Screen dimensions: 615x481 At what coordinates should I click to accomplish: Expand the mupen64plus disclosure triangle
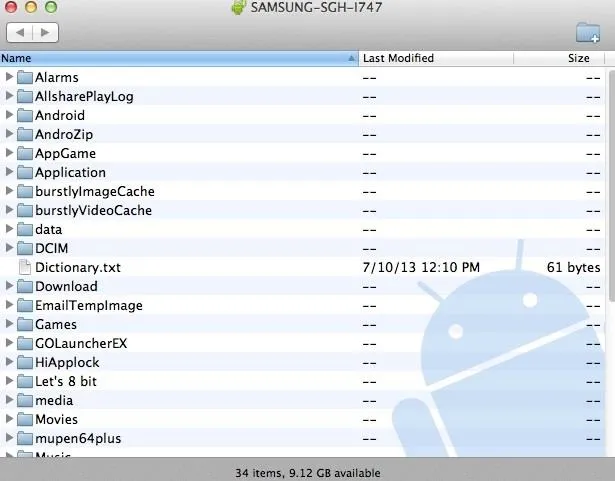[x=9, y=437]
